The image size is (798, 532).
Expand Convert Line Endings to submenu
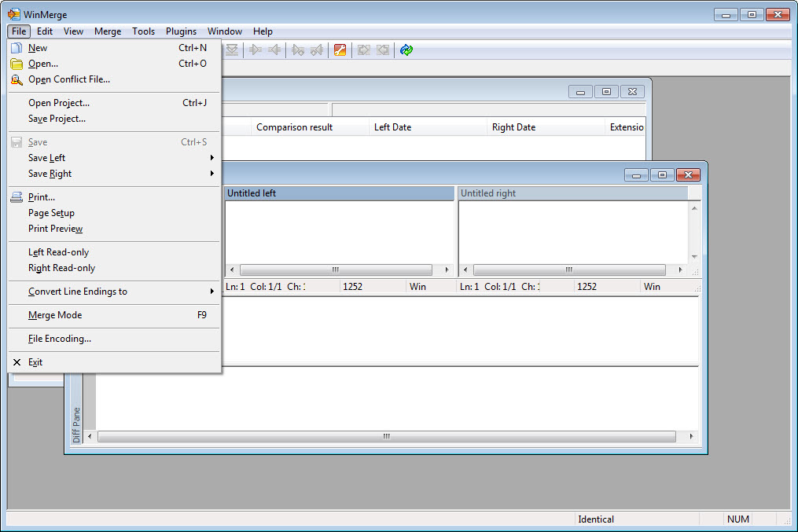[x=115, y=292]
